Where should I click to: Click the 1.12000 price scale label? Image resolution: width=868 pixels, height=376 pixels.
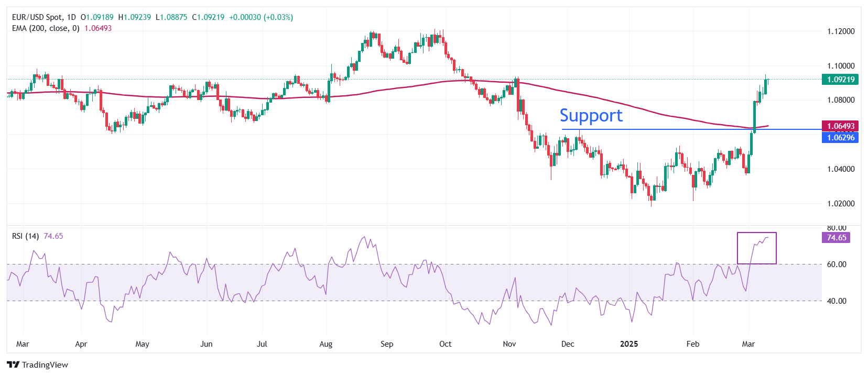point(841,31)
